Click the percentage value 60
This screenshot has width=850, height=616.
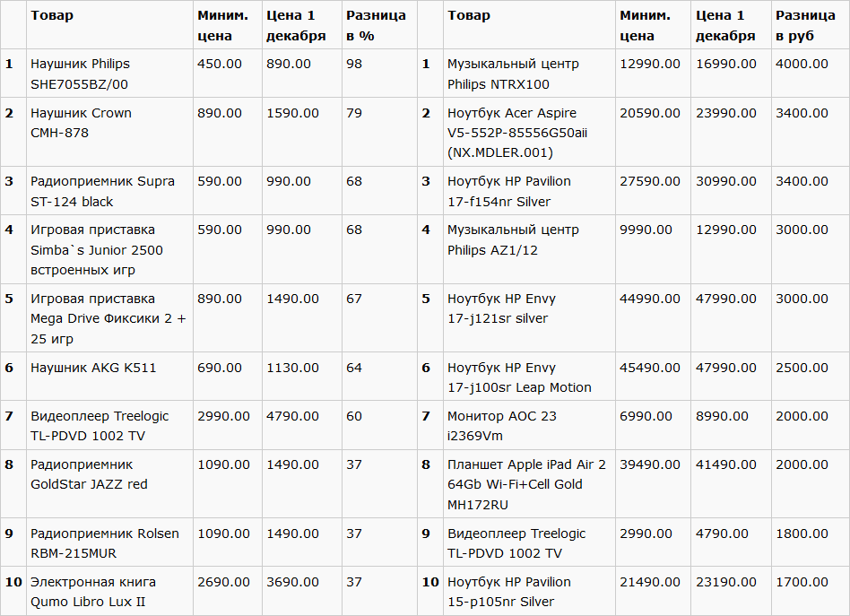click(354, 416)
